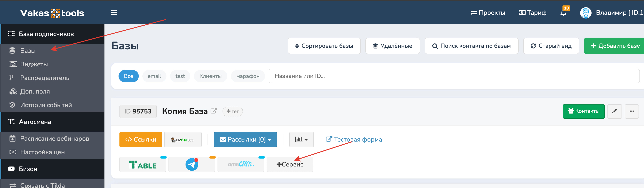The width and height of the screenshot is (644, 188).
Task: Open the three-dots more options button
Action: (x=632, y=111)
